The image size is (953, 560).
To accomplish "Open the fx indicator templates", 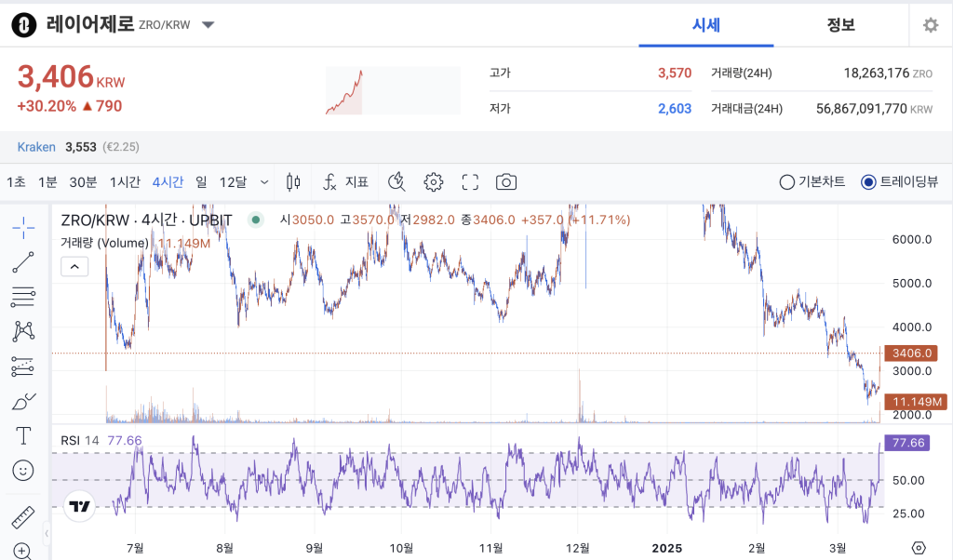I will tap(329, 182).
